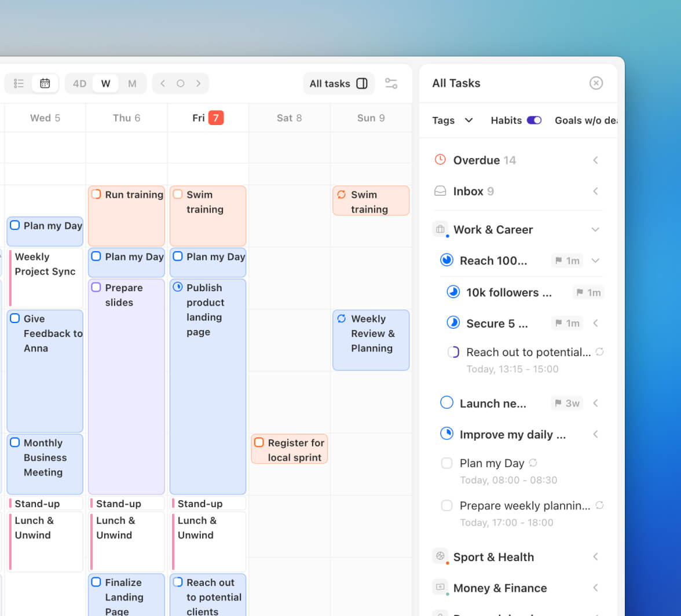Open the Tags dropdown

(452, 120)
